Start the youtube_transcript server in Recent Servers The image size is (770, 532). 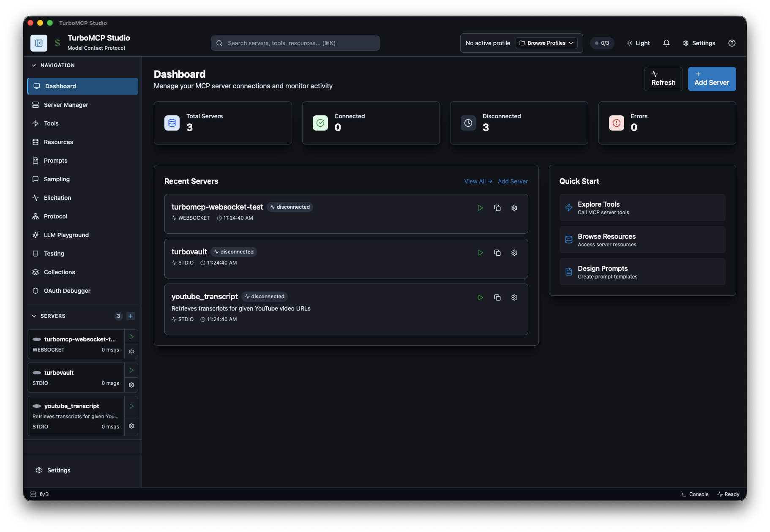[481, 297]
